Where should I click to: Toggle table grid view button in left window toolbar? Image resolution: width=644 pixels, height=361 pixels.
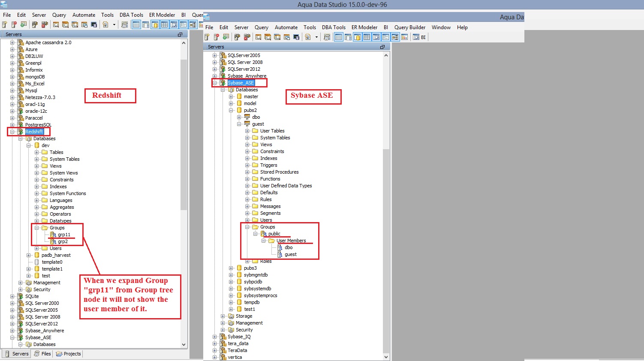(164, 25)
